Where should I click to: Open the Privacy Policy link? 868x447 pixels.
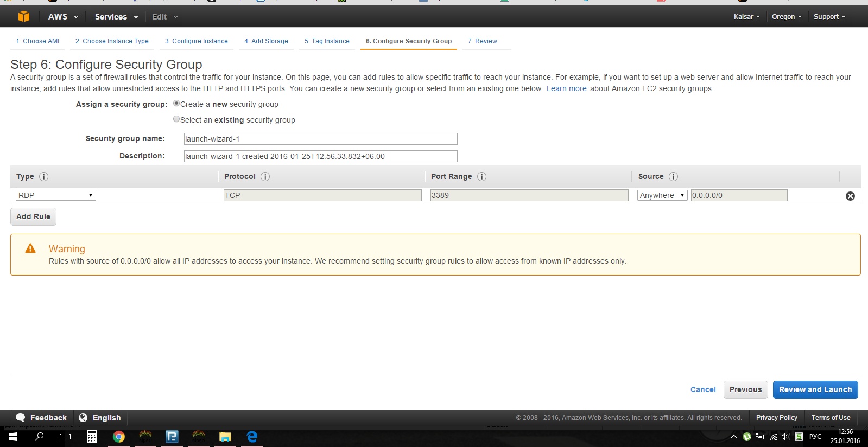click(776, 418)
